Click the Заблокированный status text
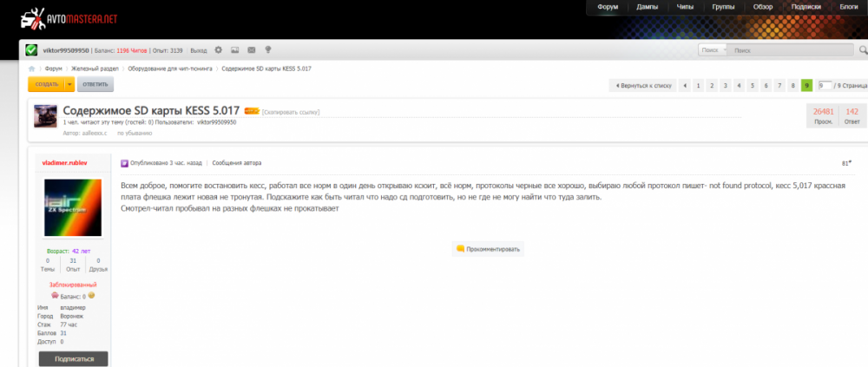868x367 pixels. tap(74, 285)
